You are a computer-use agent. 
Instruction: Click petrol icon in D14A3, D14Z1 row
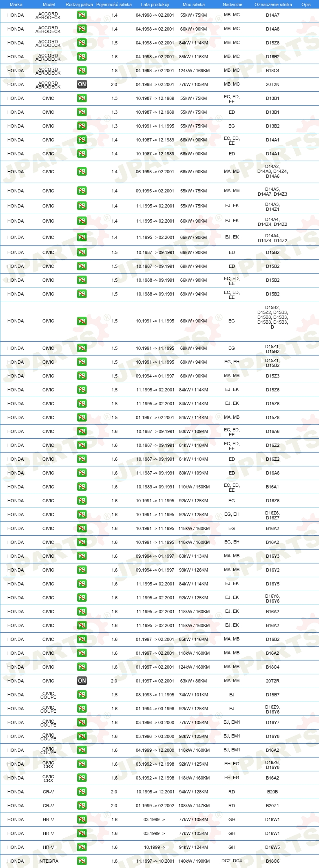click(82, 206)
